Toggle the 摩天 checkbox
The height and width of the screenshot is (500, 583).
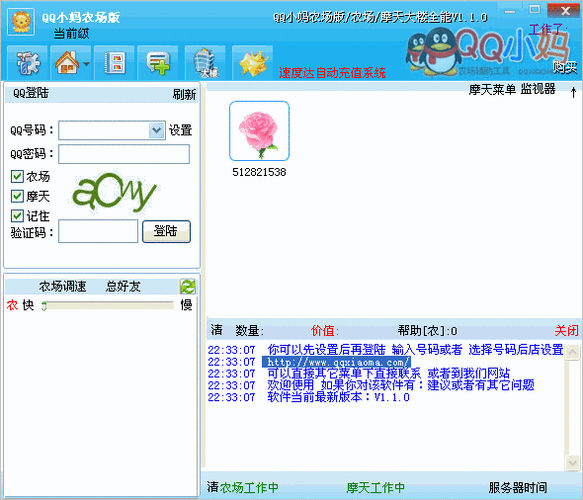(17, 196)
